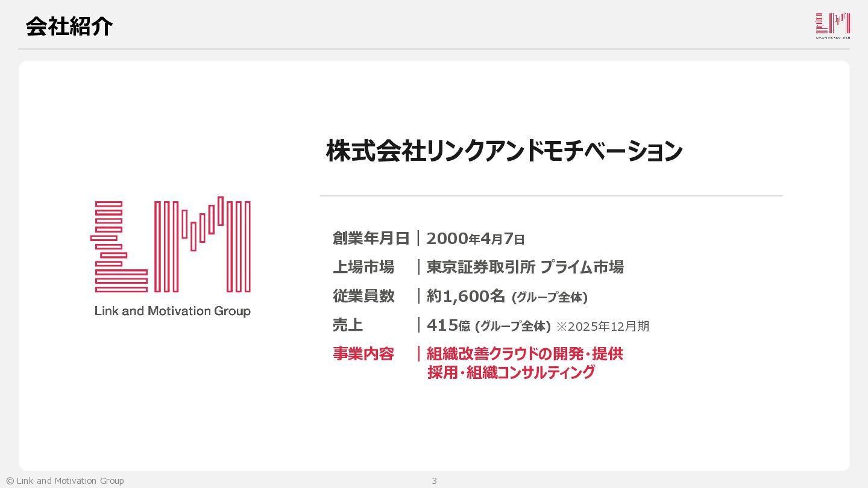Select the company name 株式会社リンクアンドモチベーション
This screenshot has height=488, width=868.
[504, 151]
